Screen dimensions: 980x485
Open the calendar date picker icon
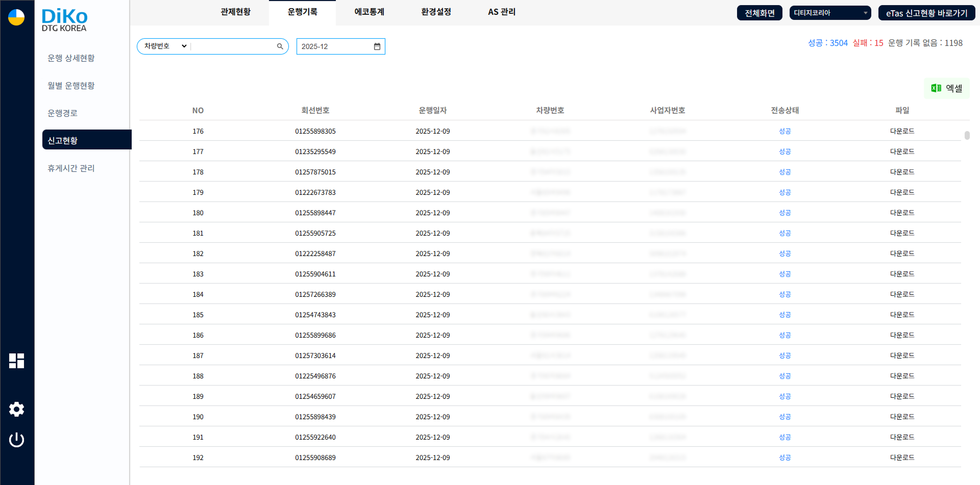(x=377, y=46)
